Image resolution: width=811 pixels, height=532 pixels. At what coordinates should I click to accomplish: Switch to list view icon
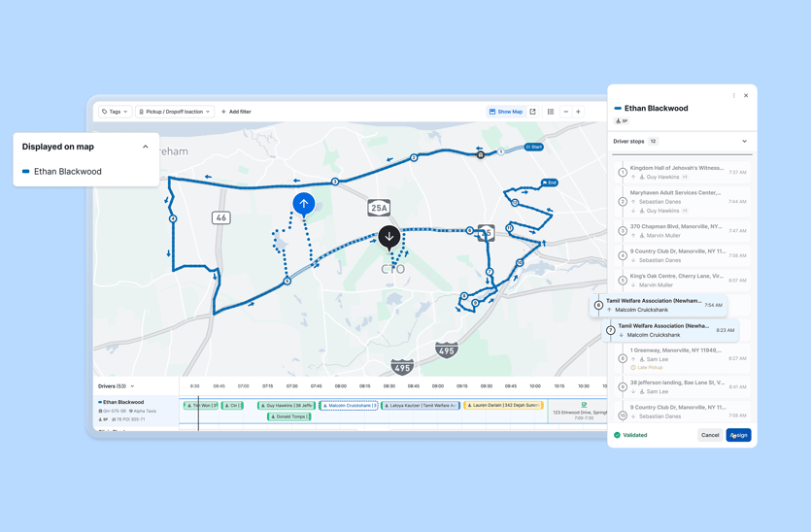tap(551, 112)
